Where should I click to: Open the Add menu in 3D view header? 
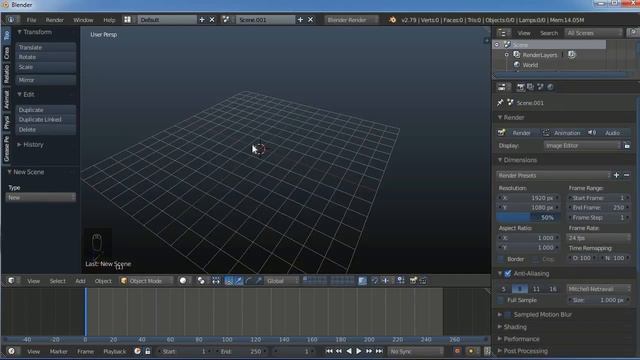pyautogui.click(x=80, y=281)
